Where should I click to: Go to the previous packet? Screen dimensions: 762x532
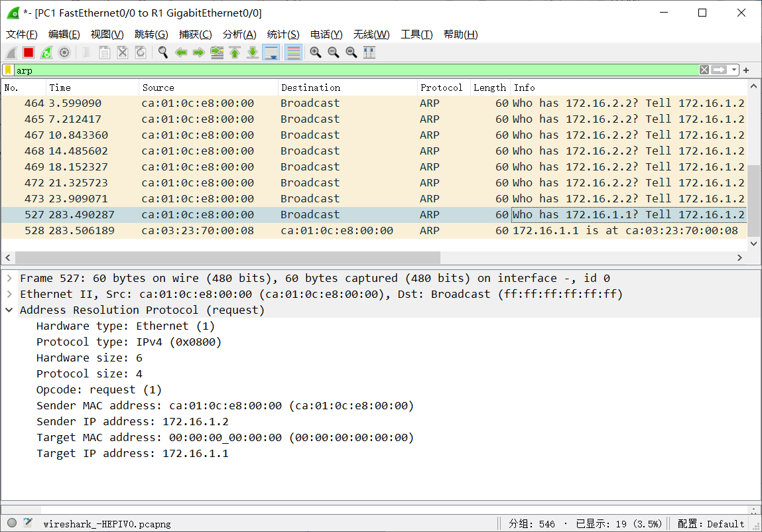click(181, 52)
